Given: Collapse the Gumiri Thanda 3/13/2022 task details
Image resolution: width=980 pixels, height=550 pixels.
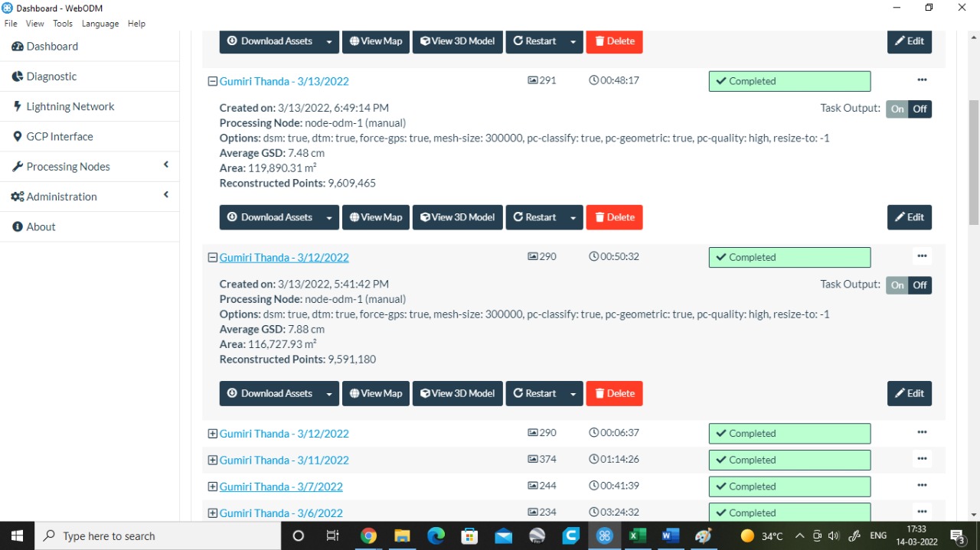Looking at the screenshot, I should pyautogui.click(x=212, y=80).
